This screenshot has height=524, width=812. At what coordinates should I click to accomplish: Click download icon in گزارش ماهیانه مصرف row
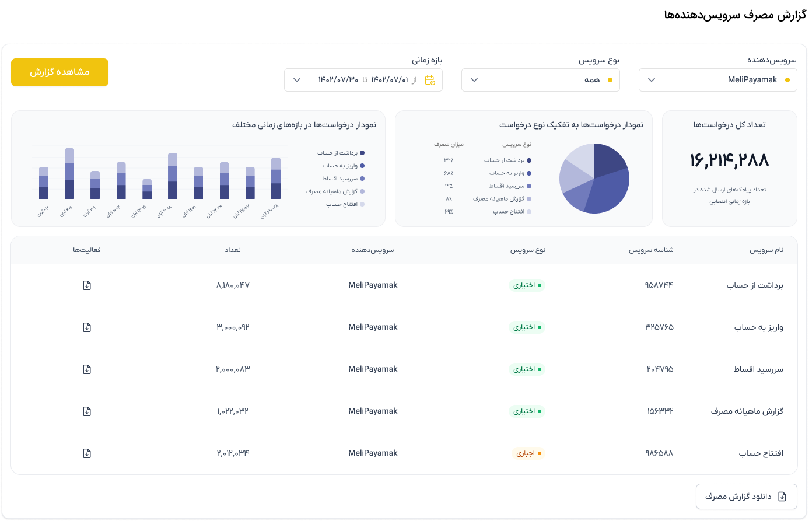87,411
